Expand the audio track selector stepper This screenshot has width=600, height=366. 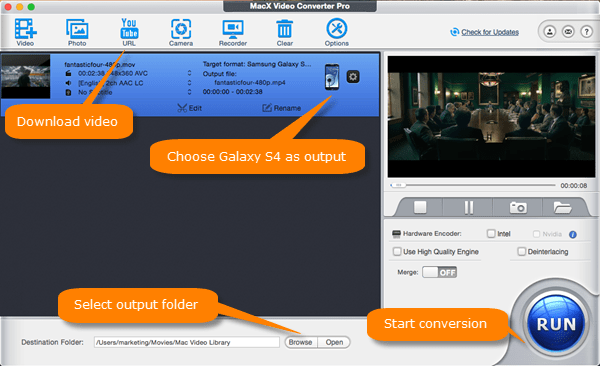(x=189, y=83)
